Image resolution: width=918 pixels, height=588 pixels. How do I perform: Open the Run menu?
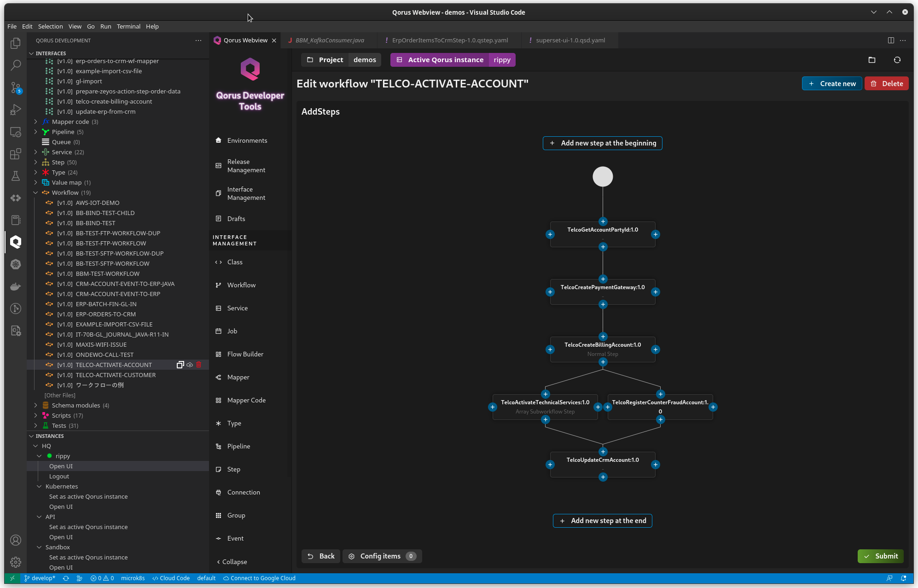click(105, 26)
